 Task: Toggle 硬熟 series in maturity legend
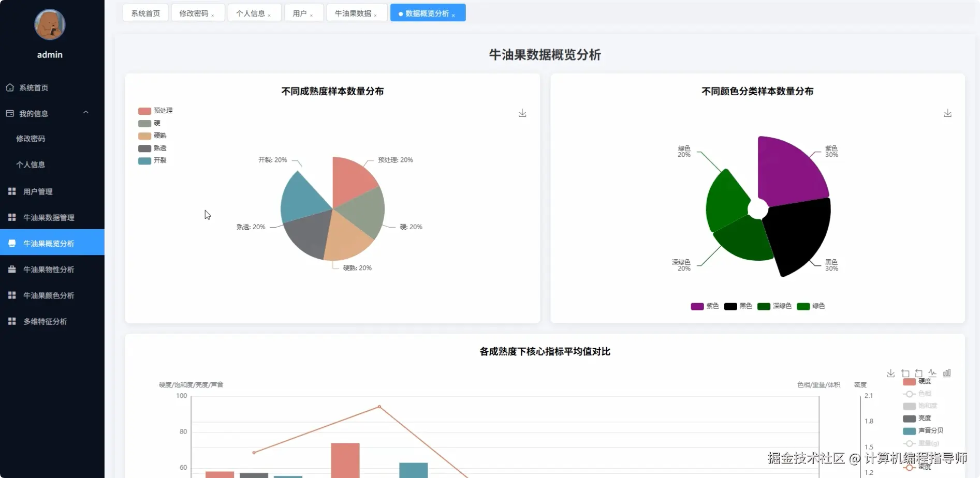(152, 136)
